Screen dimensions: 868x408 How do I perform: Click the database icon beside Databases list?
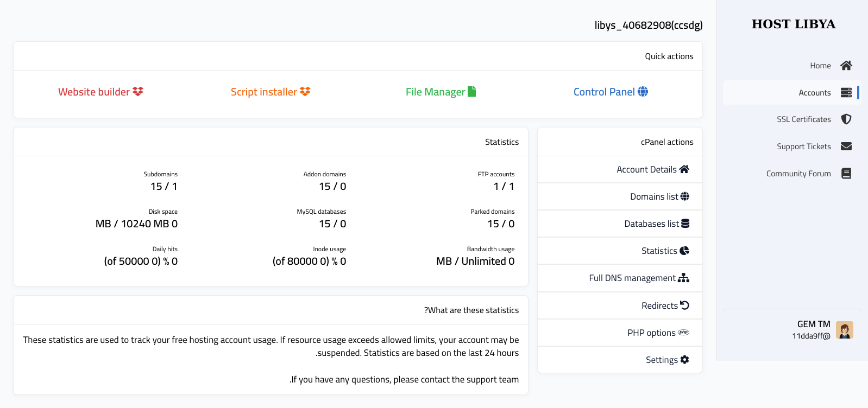[685, 224]
